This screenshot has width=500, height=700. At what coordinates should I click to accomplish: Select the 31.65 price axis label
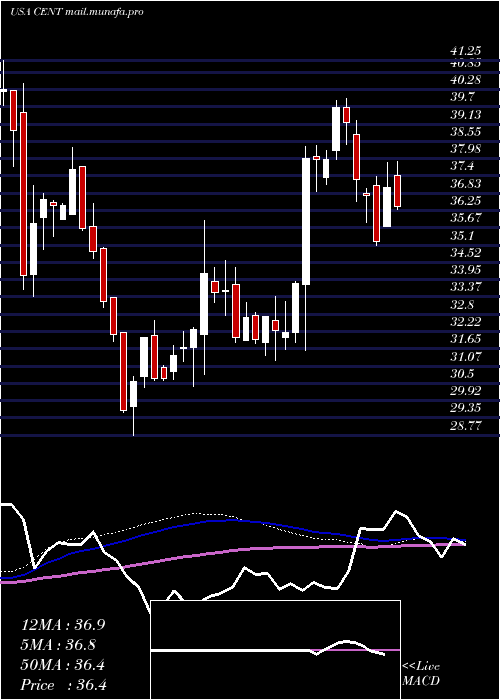click(x=465, y=339)
